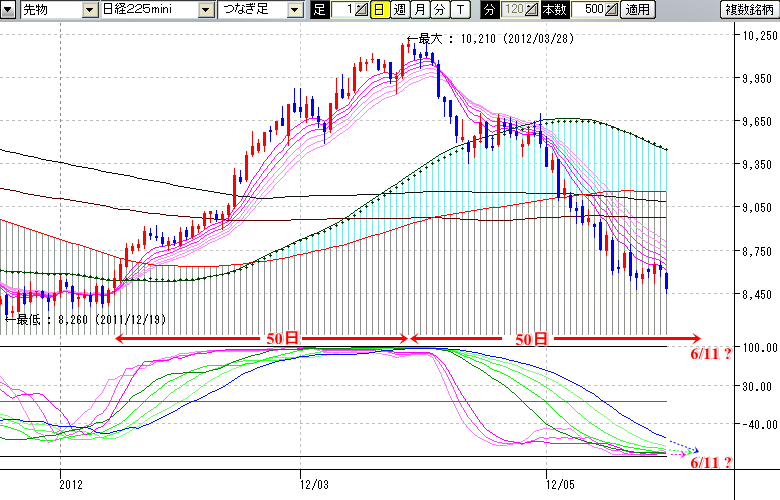Image resolution: width=780 pixels, height=500 pixels.
Task: Click the stepper next to the 足 value 1
Action: (362, 9)
